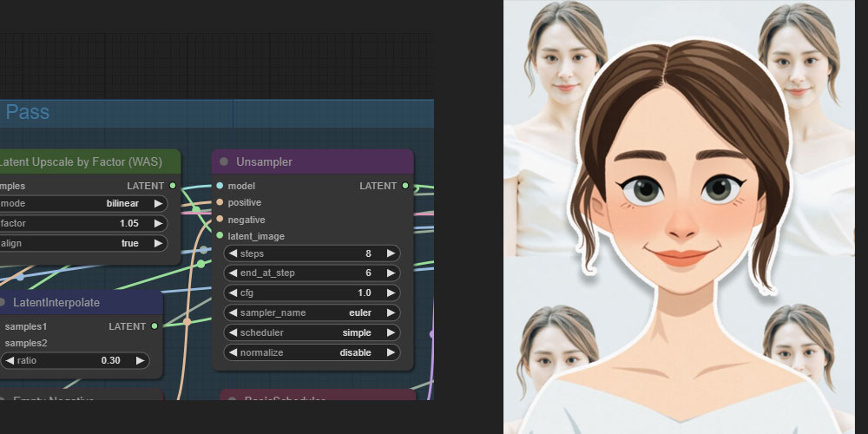Click the Unsampler LATENT output socket

pyautogui.click(x=405, y=186)
